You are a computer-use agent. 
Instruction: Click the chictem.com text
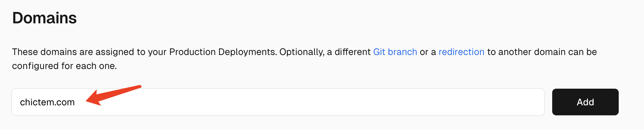click(47, 102)
